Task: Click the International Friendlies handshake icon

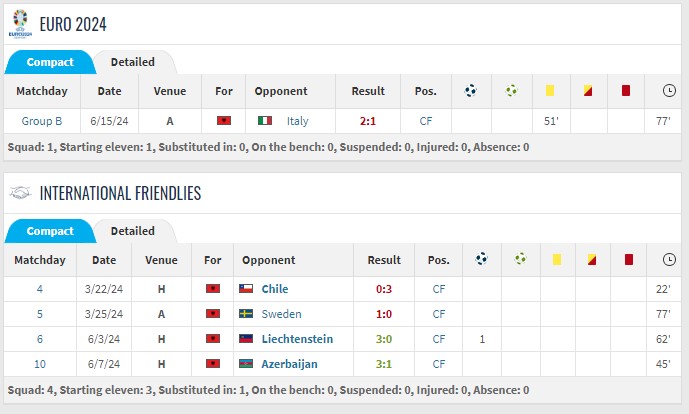Action: [20, 193]
